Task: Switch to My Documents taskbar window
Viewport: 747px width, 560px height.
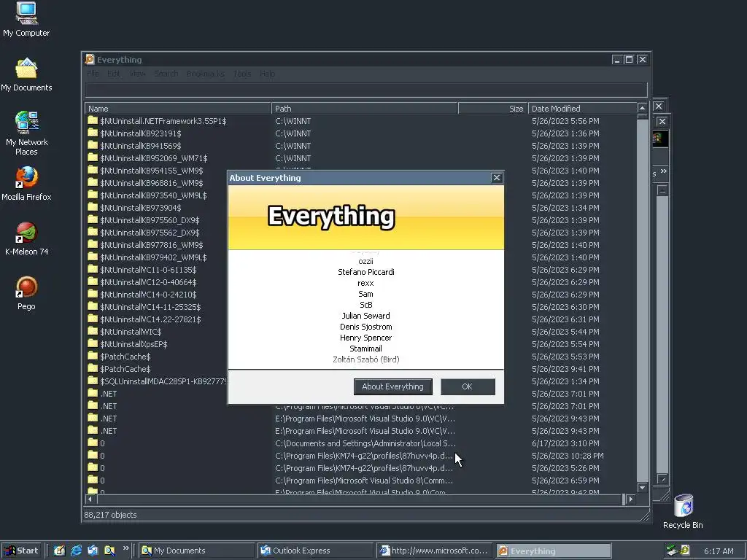Action: pyautogui.click(x=196, y=551)
